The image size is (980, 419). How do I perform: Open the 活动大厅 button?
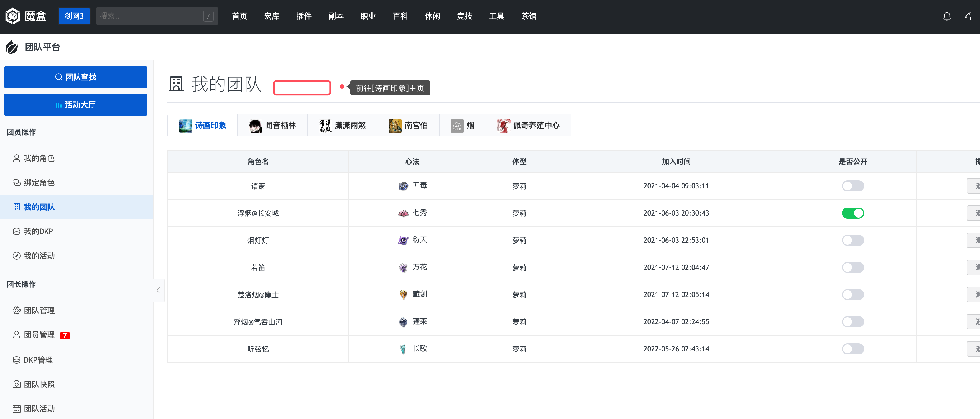click(75, 104)
